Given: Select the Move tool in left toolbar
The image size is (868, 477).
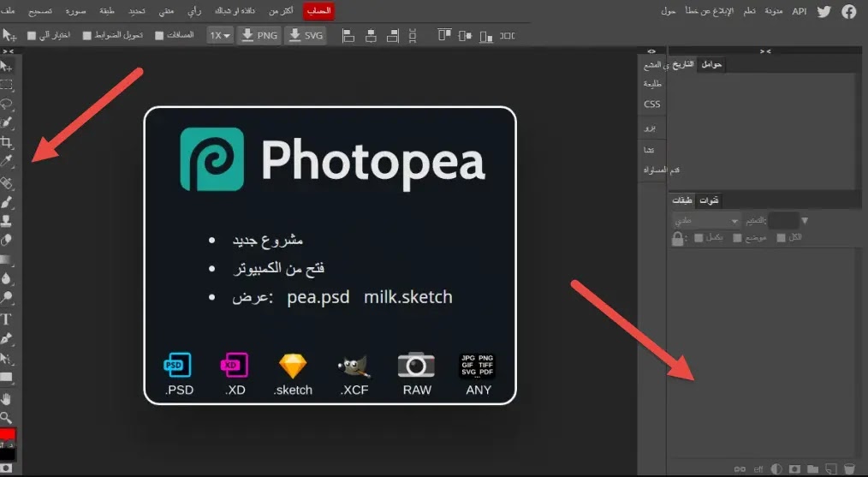Looking at the screenshot, I should click(x=7, y=67).
